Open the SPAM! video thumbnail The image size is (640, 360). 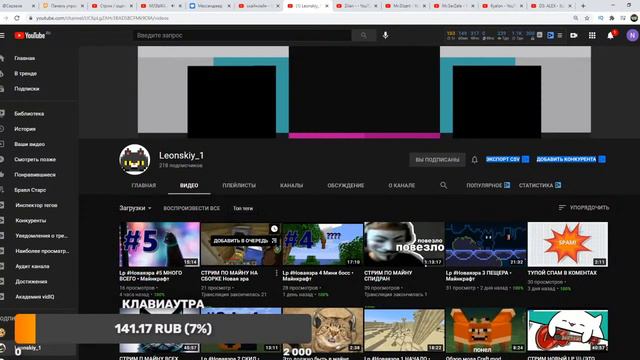point(567,244)
